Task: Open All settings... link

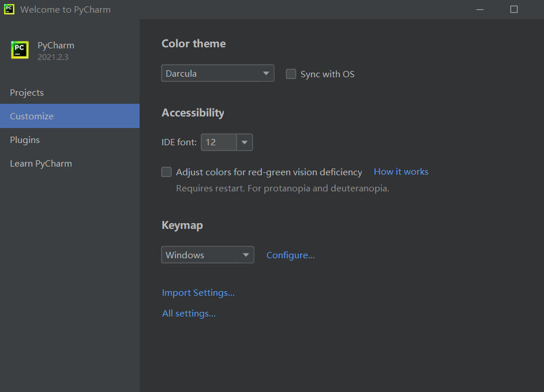Action: pyautogui.click(x=189, y=314)
